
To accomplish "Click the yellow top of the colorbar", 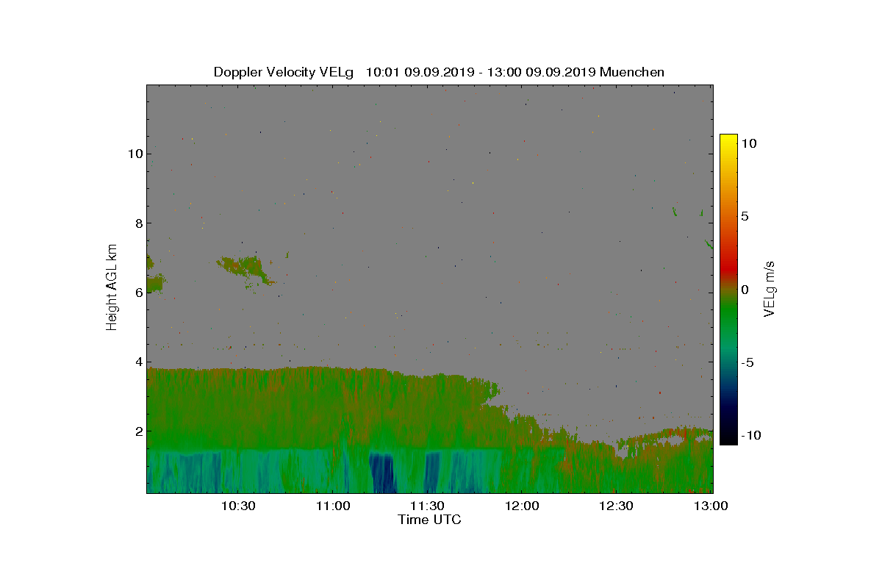I will click(x=728, y=140).
